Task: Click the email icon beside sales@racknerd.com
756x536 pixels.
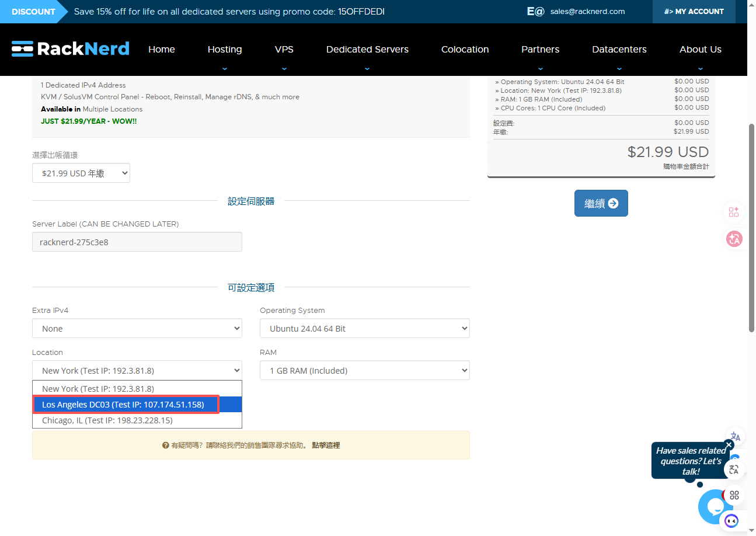Action: tap(535, 11)
